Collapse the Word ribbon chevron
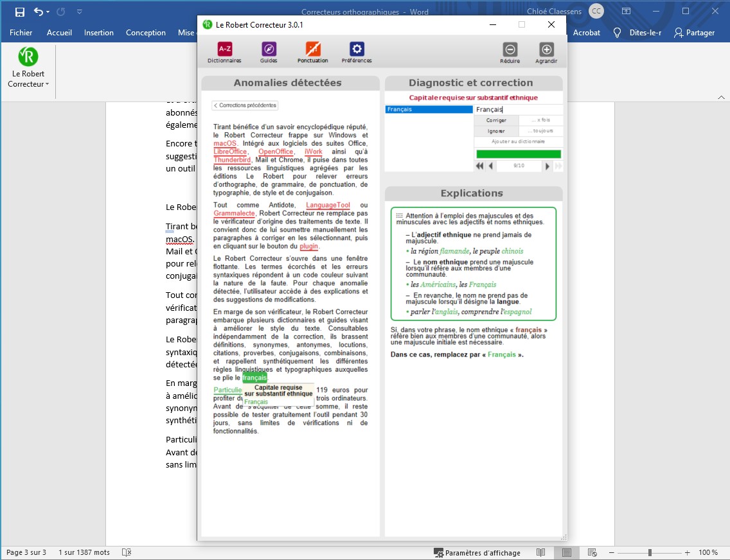Image resolution: width=730 pixels, height=560 pixels. click(720, 97)
